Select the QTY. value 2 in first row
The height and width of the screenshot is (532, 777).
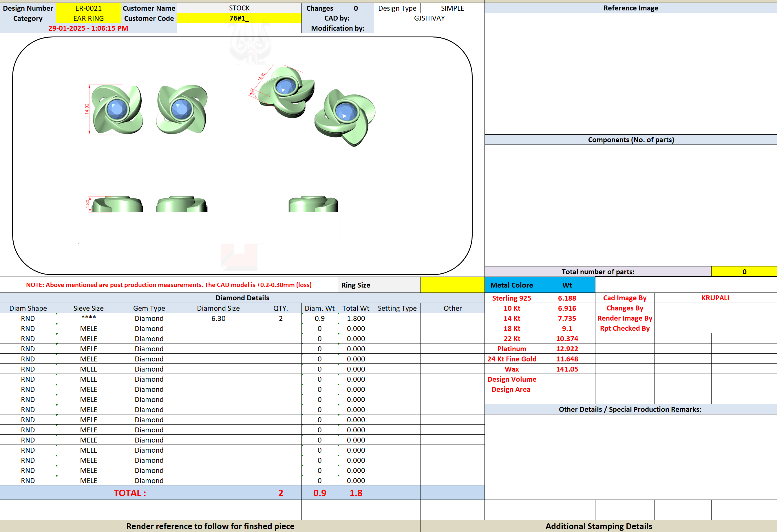pyautogui.click(x=281, y=318)
